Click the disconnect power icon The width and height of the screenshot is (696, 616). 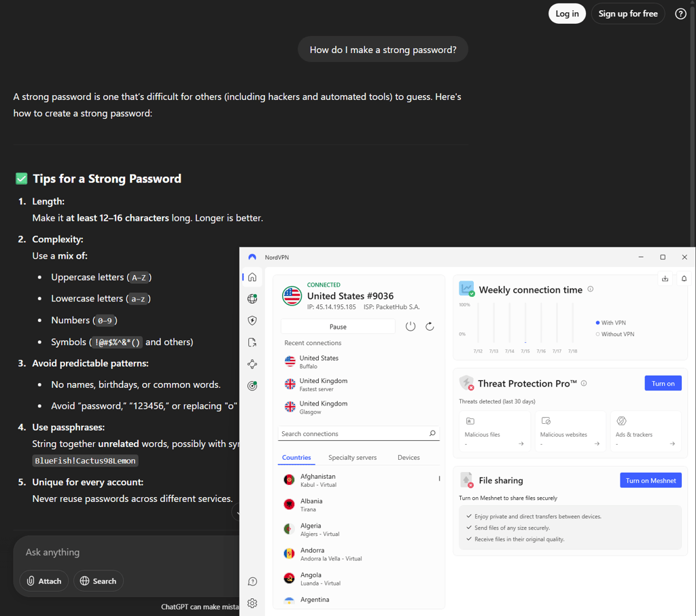(411, 327)
